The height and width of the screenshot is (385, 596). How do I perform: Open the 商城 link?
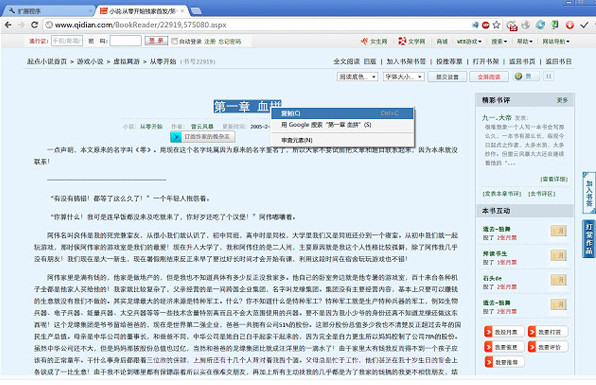(x=442, y=41)
